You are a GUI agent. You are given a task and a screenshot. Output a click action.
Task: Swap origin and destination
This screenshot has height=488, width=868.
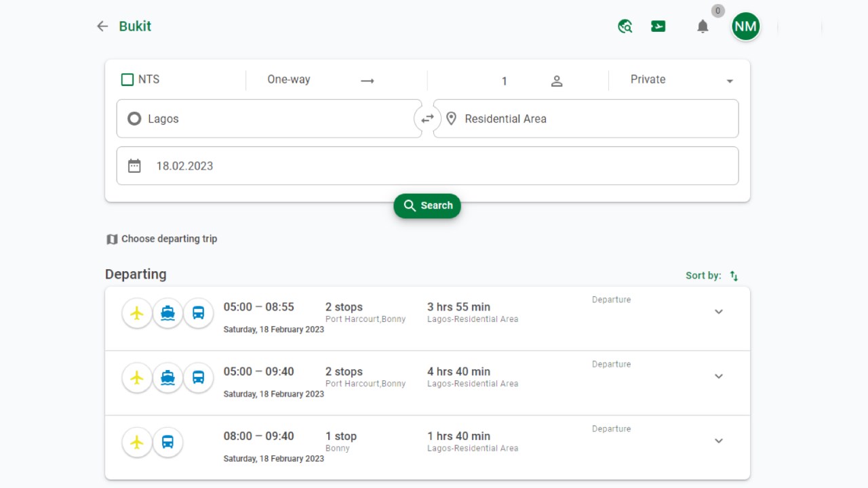point(427,119)
